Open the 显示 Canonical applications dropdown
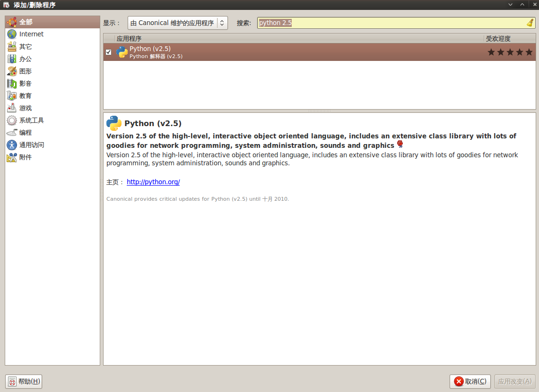Image resolution: width=539 pixels, height=392 pixels. [x=178, y=23]
